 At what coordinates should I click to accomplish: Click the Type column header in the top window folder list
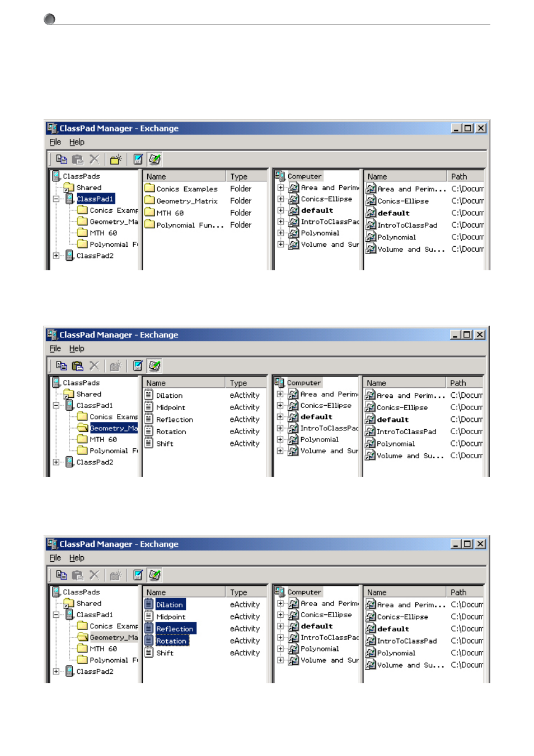pos(247,176)
